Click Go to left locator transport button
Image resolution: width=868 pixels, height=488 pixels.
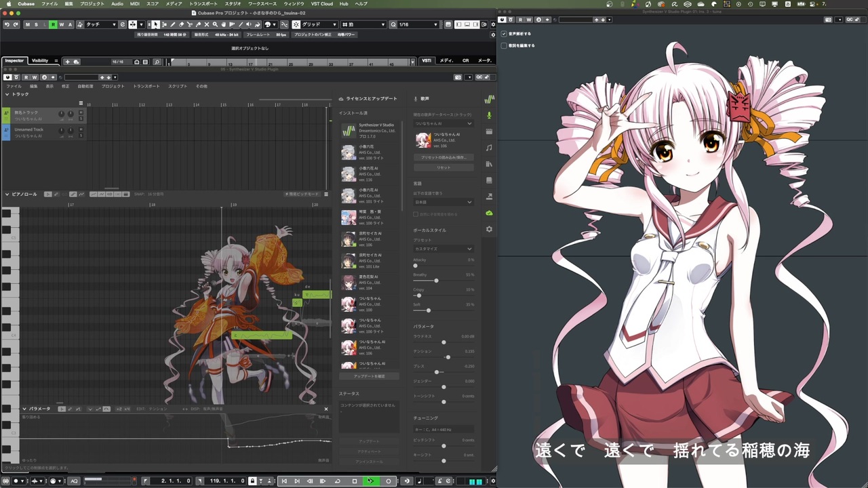(284, 481)
